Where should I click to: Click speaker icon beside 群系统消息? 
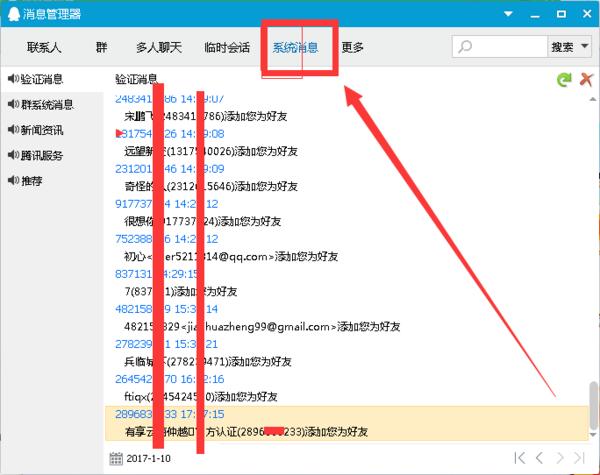(x=13, y=104)
